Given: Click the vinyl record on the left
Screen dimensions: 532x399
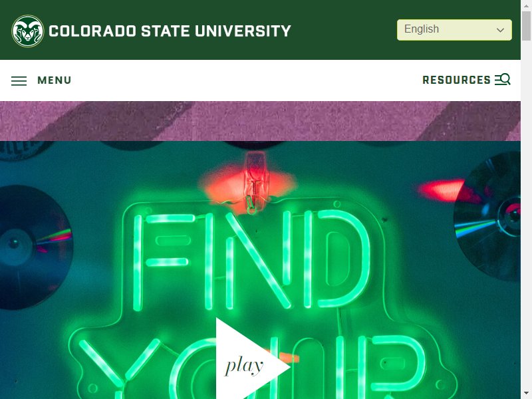Looking at the screenshot, I should pyautogui.click(x=33, y=247).
